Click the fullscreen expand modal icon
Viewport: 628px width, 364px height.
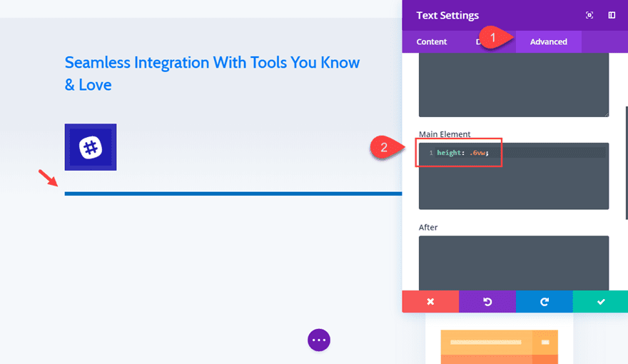[589, 15]
